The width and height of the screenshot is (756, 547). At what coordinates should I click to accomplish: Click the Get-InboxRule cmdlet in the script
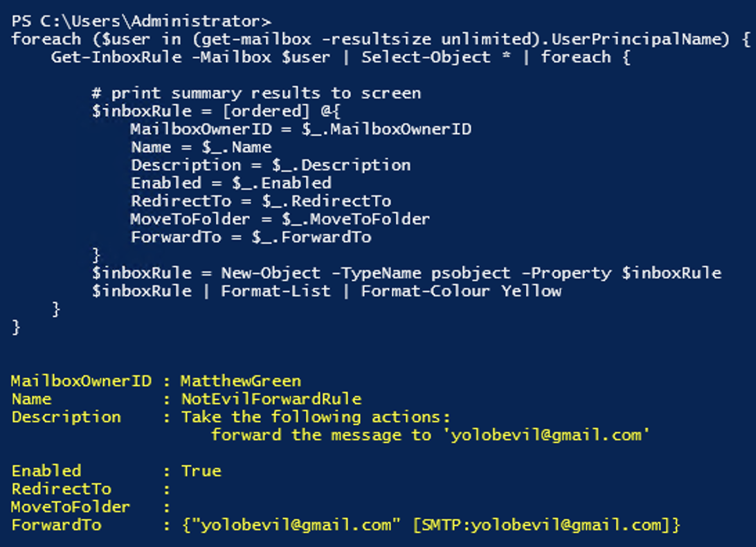coord(116,57)
